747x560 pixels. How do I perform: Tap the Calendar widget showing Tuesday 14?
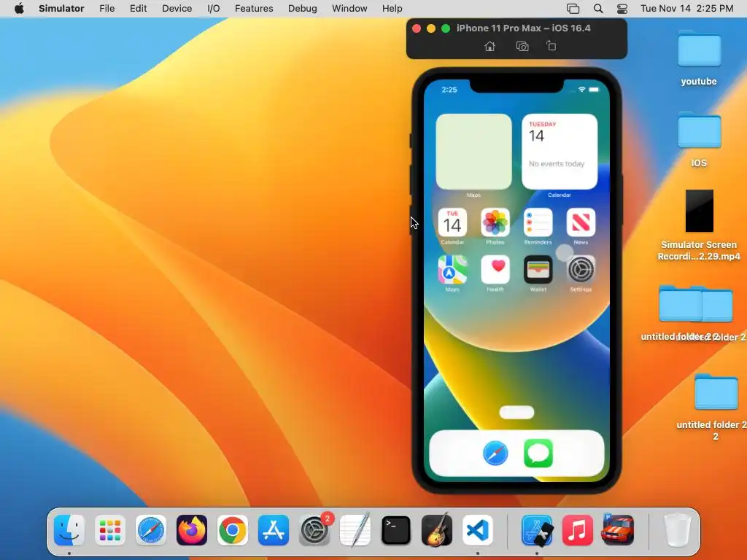click(560, 152)
